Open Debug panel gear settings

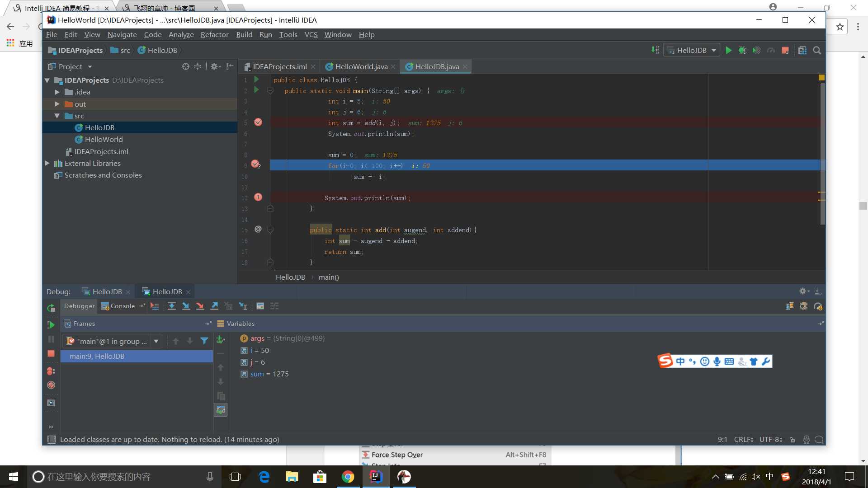click(804, 291)
